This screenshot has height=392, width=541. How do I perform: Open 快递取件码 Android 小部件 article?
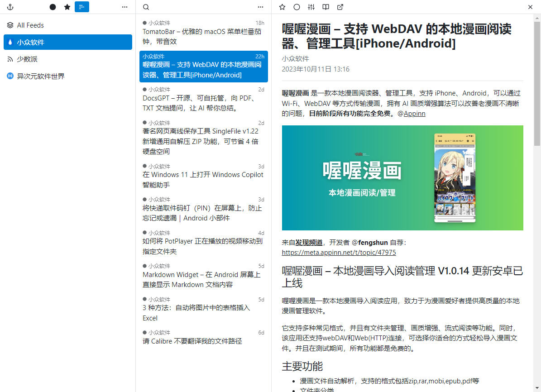(204, 210)
